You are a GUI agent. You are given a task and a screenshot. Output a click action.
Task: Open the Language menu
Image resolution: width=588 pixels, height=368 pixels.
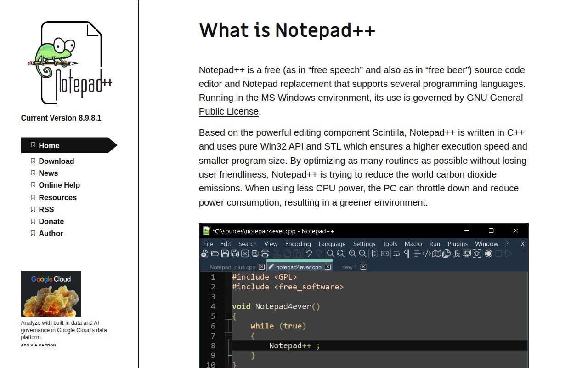pos(332,244)
